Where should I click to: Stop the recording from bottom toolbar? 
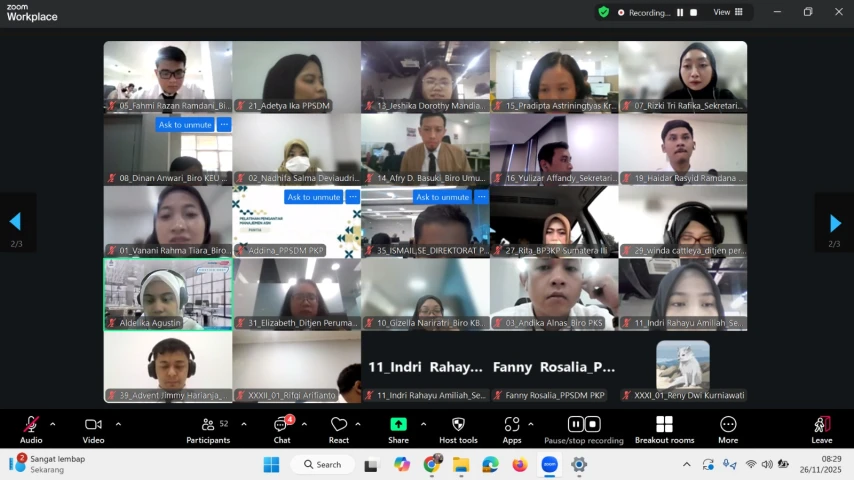pos(593,424)
